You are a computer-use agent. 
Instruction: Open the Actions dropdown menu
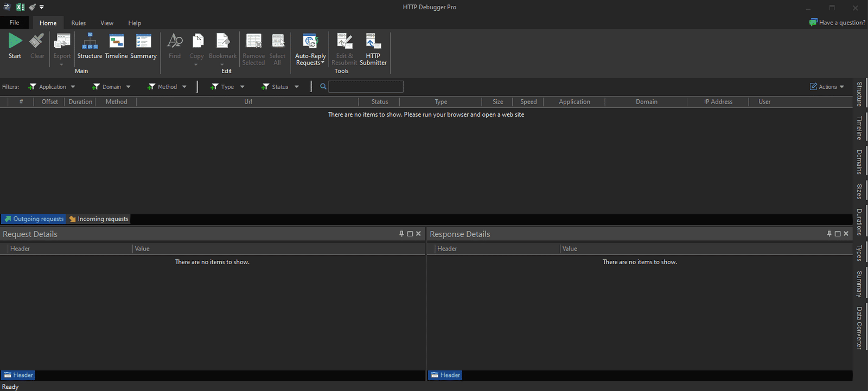(827, 87)
